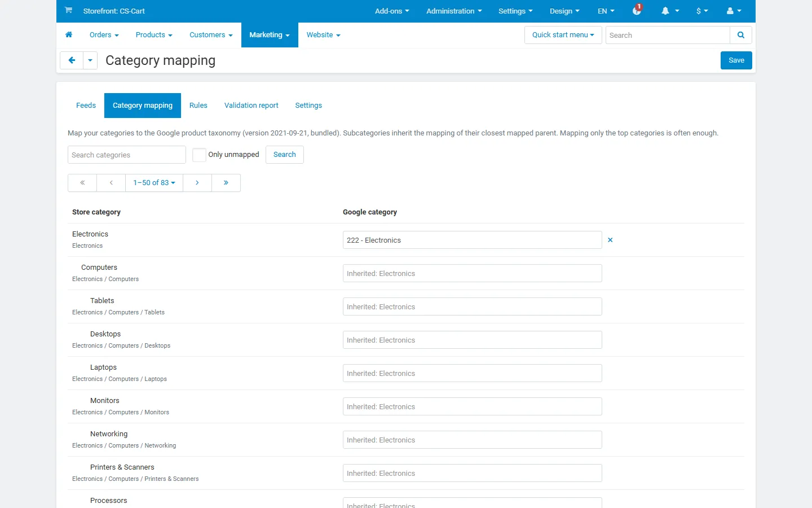Click the Monitors Google category field
Screen dimensions: 812x508
pos(473,406)
